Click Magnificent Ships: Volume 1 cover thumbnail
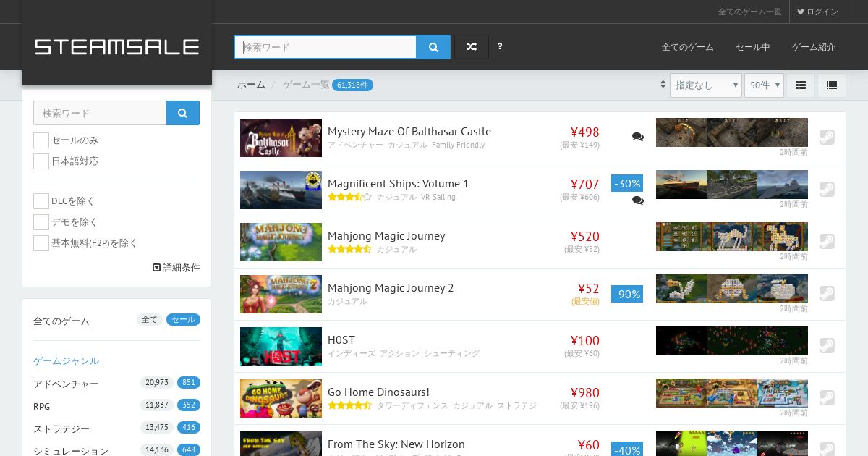 coord(281,190)
